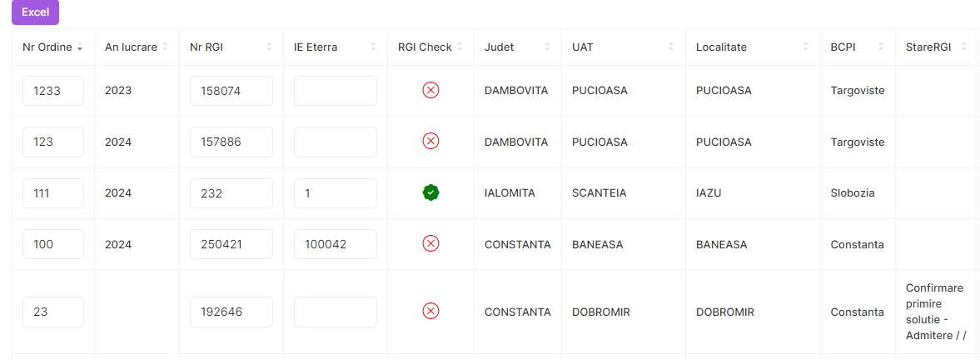This screenshot has width=980, height=360.
Task: Click red X icon for DOBROMIR row
Action: [430, 312]
